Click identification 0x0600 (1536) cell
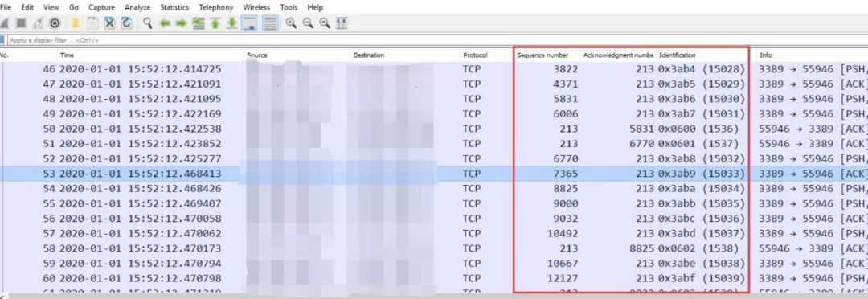This screenshot has width=868, height=299. [x=698, y=129]
